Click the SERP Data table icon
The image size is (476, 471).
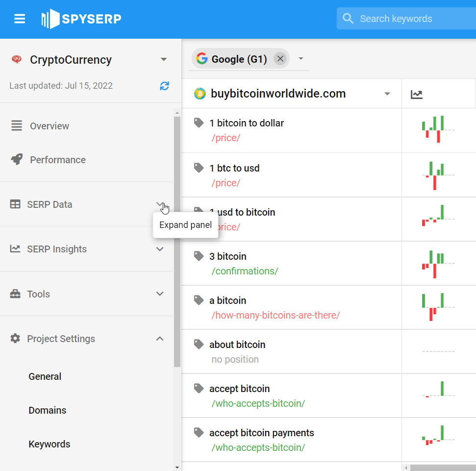click(x=15, y=204)
